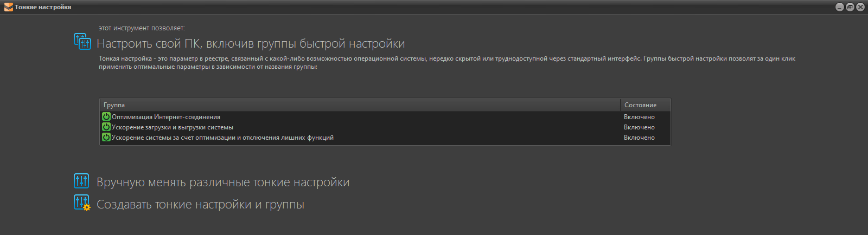868x235 pixels.
Task: Click the quick setup groups icon beside Настроить свой ПК
Action: pyautogui.click(x=82, y=42)
